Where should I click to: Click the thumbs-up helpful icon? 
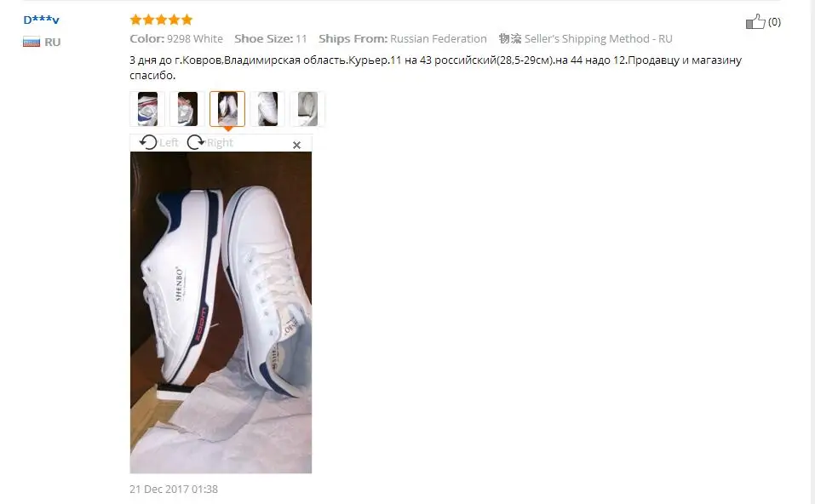pyautogui.click(x=755, y=21)
